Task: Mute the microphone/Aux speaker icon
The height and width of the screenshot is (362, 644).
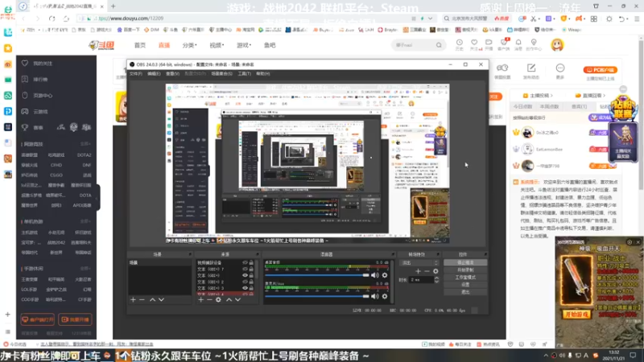Action: pos(375,296)
